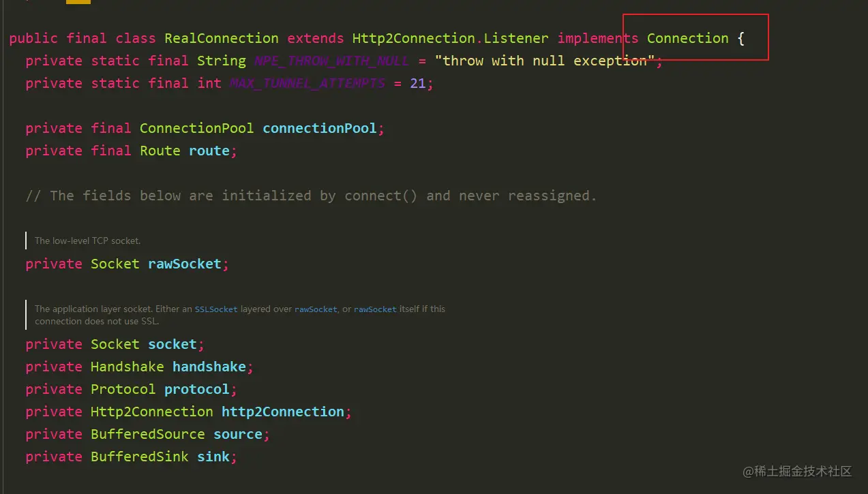Select the MAX_TUNNEL_ATTEMPTS constant name
Screen dimensions: 868x494
tap(308, 83)
